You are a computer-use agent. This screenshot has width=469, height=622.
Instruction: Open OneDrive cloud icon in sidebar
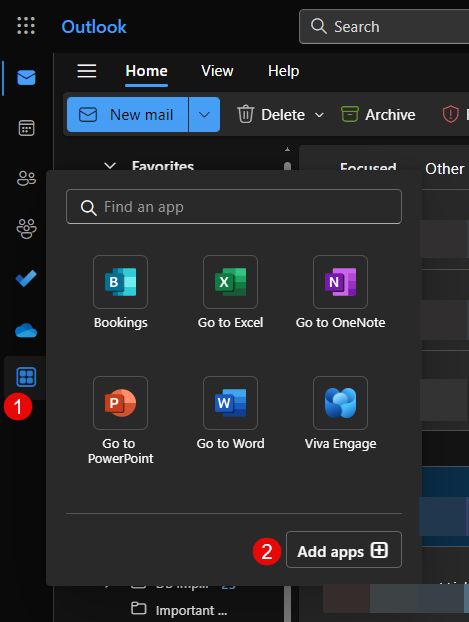[26, 330]
